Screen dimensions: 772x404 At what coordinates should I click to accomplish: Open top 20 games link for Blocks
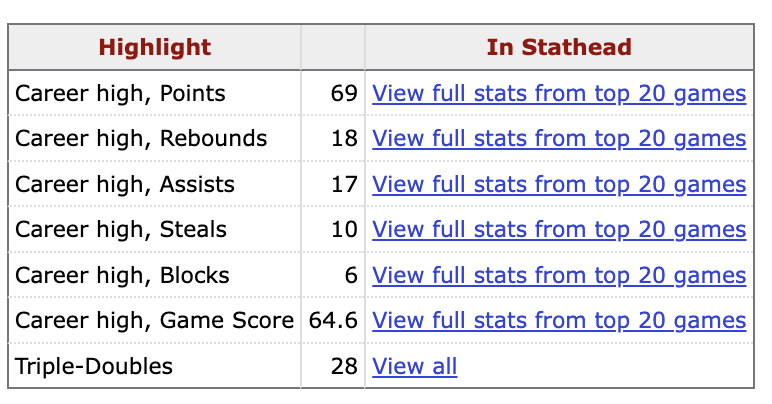point(559,276)
